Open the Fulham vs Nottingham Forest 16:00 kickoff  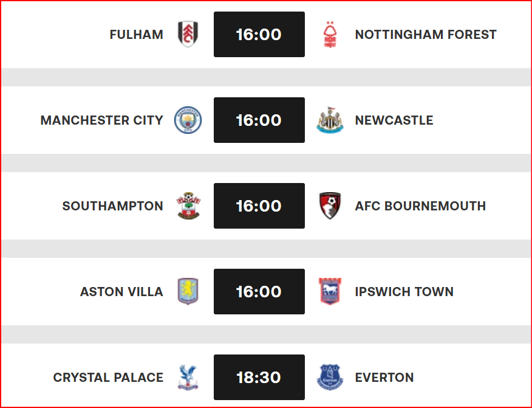pos(259,35)
